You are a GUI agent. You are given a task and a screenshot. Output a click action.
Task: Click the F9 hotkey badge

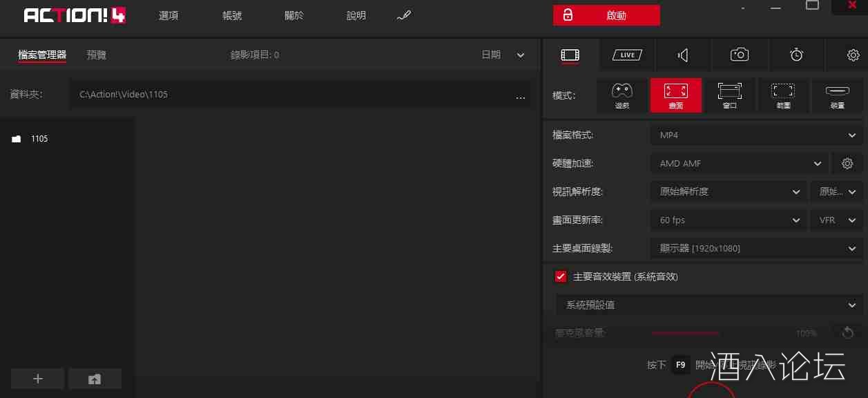pos(680,365)
